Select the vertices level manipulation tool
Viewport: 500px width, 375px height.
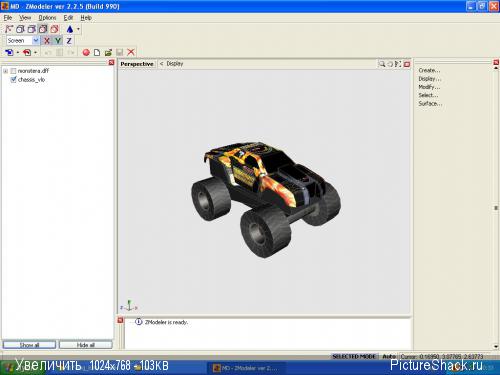coord(9,29)
